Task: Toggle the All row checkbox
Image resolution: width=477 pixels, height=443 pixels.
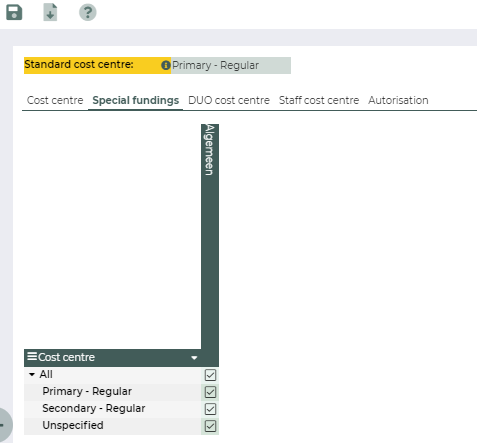Action: (210, 375)
